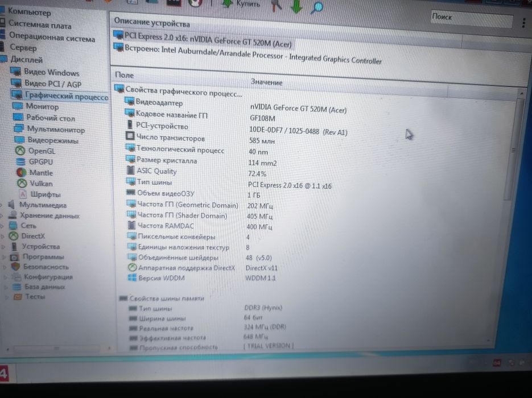Select the Дисплей category label
This screenshot has height=398, width=532.
27,59
